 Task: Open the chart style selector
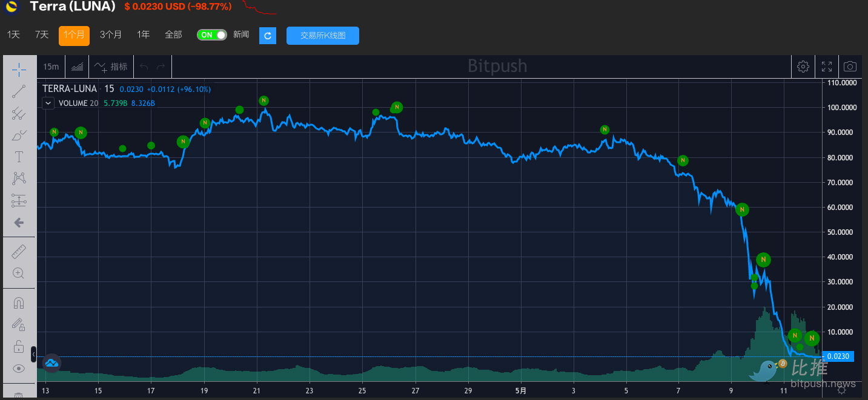pos(77,67)
